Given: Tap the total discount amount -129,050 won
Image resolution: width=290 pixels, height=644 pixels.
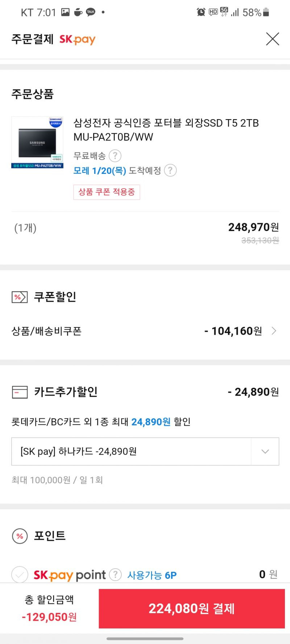Looking at the screenshot, I should (x=49, y=617).
